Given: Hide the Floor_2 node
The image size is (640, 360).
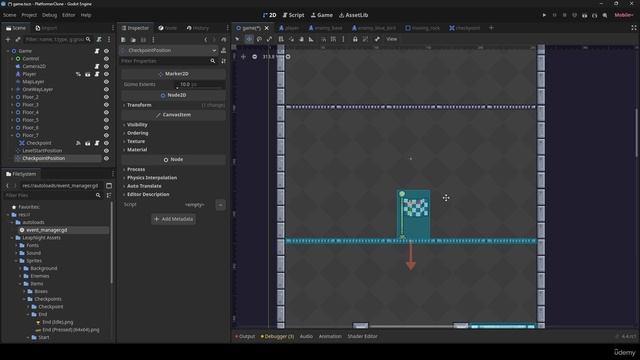Looking at the screenshot, I should pos(107,97).
